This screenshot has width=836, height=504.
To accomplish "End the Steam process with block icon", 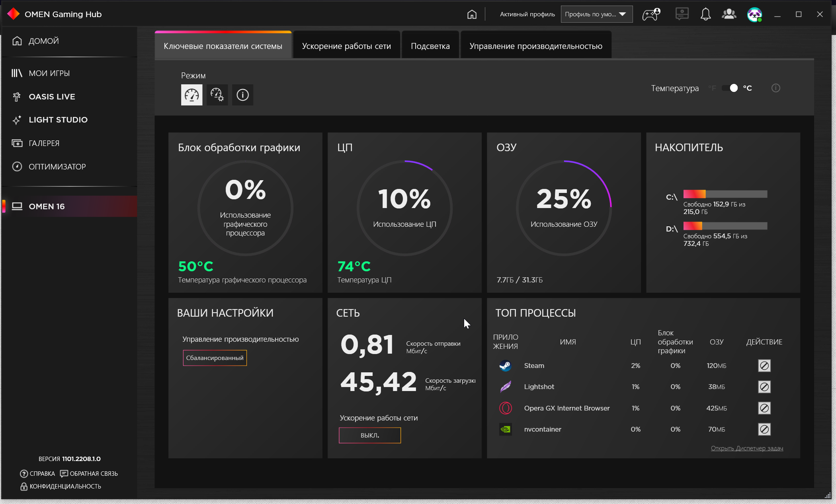I will tap(764, 366).
